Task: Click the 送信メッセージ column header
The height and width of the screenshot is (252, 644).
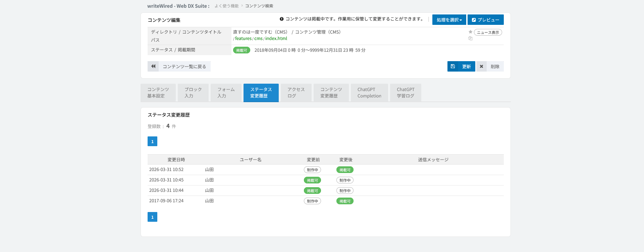Action: point(433,160)
